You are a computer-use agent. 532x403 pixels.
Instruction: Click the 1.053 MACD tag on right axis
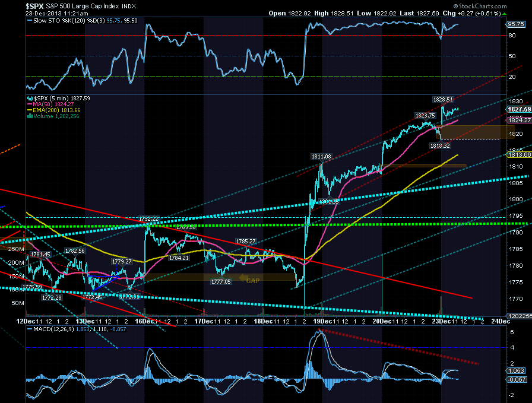[x=516, y=371]
